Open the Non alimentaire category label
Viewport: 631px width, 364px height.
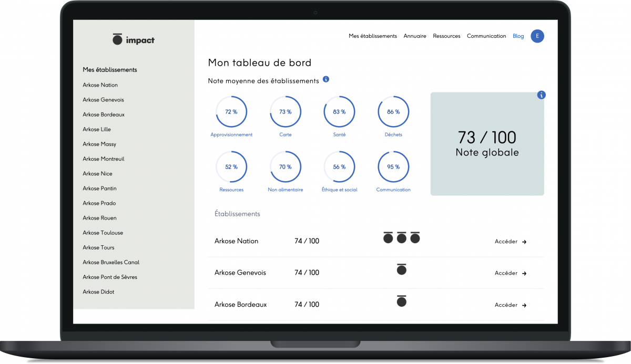tap(286, 190)
